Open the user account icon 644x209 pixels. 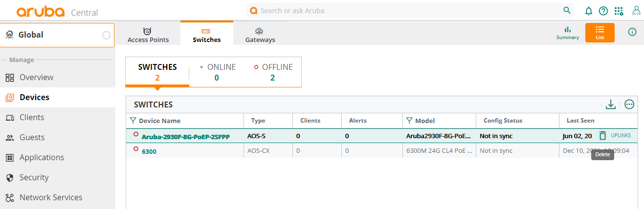point(636,11)
